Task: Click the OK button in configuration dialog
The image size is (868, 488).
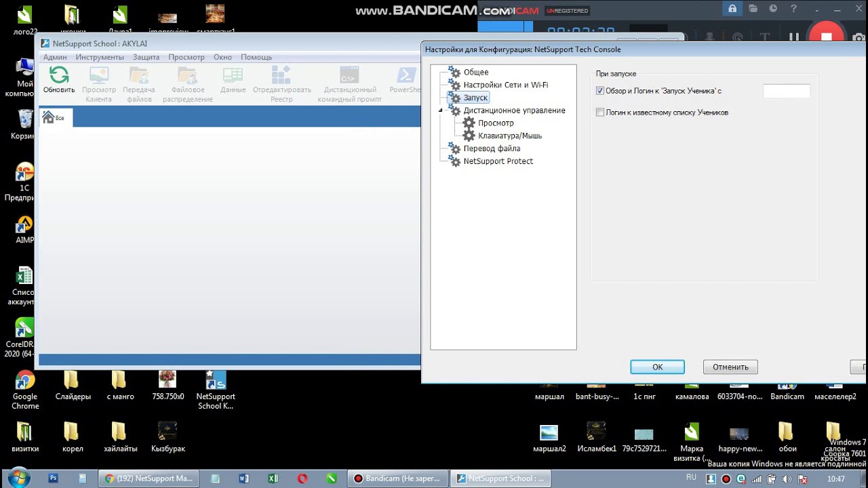Action: tap(657, 367)
